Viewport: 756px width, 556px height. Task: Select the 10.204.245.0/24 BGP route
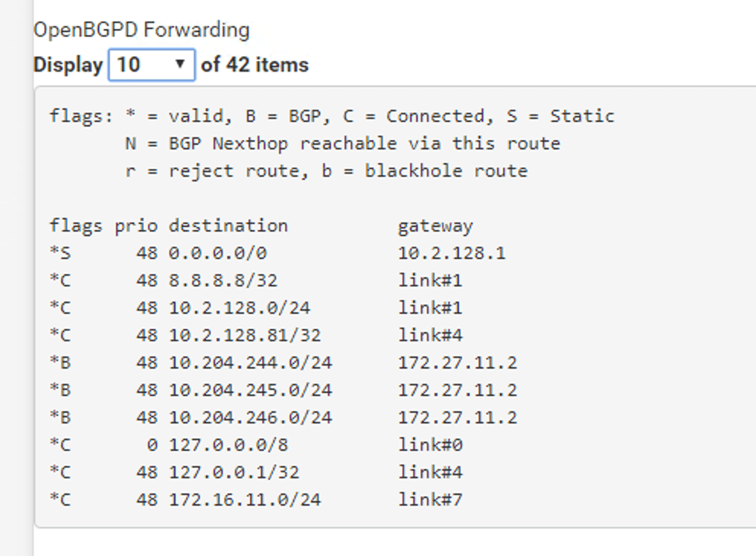250,390
